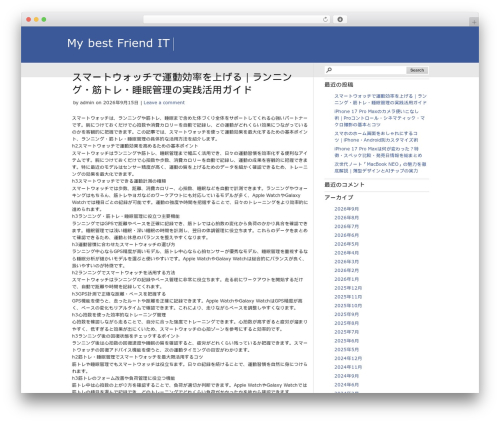Open the 2025年6月 archive
Viewport: 500px width, 423px height.
[347, 341]
